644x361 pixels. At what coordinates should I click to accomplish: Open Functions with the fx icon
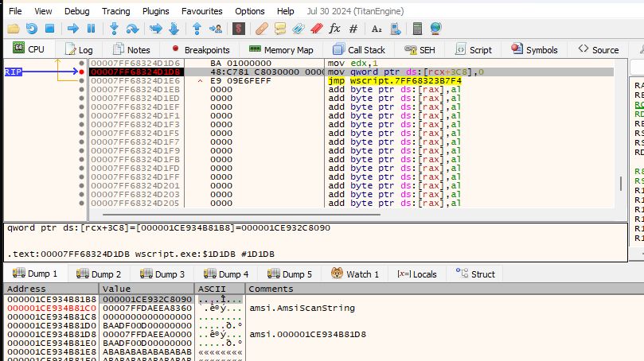tap(334, 29)
